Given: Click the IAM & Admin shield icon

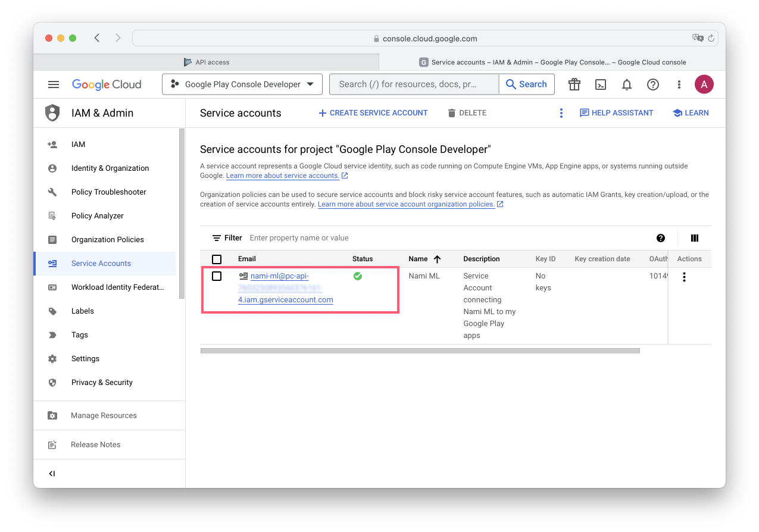Looking at the screenshot, I should click(x=52, y=113).
